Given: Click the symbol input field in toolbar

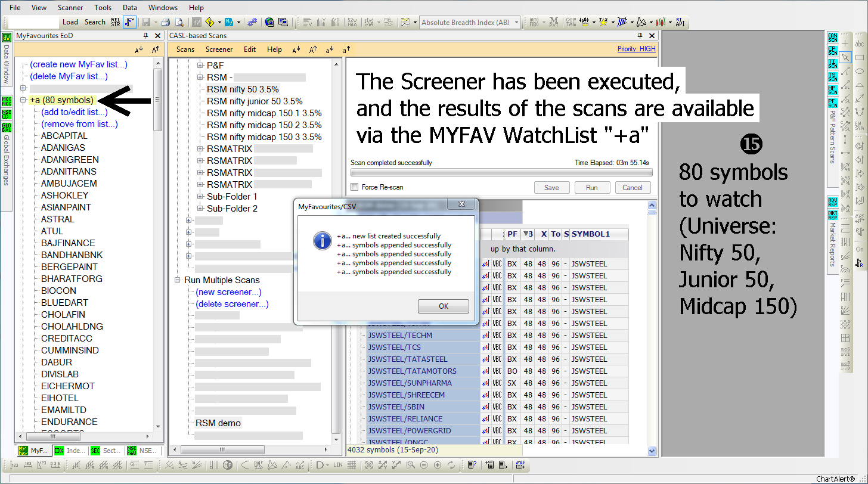Looking at the screenshot, I should pos(33,22).
